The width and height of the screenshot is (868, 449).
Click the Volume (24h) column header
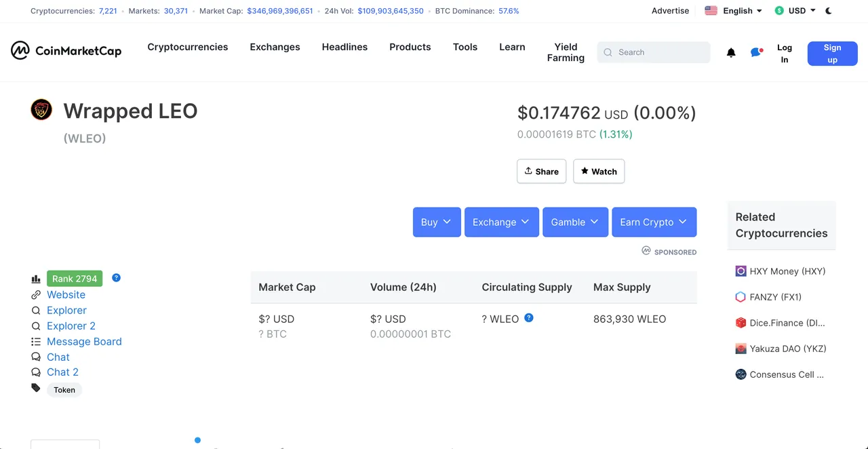[x=403, y=287]
